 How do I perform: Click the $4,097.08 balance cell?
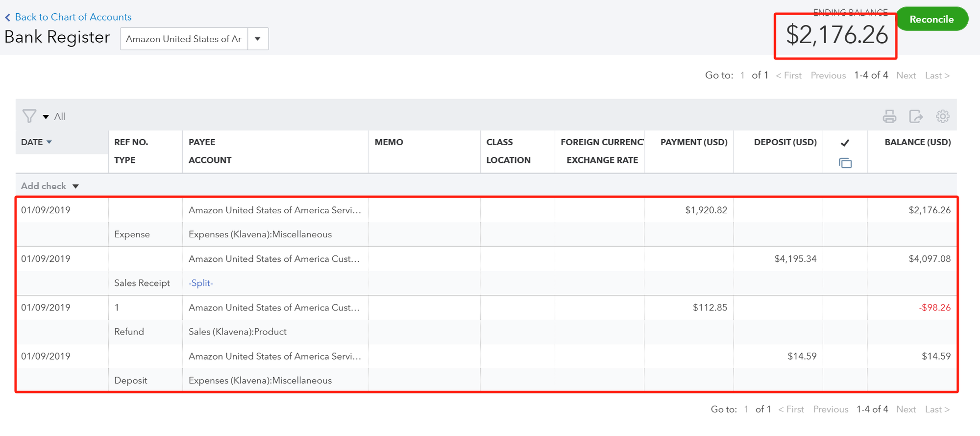(930, 259)
